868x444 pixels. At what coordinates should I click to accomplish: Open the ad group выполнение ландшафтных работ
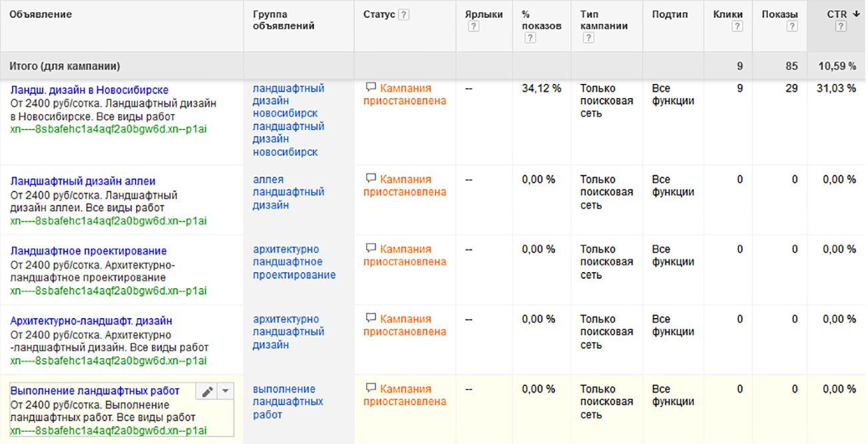click(x=288, y=402)
